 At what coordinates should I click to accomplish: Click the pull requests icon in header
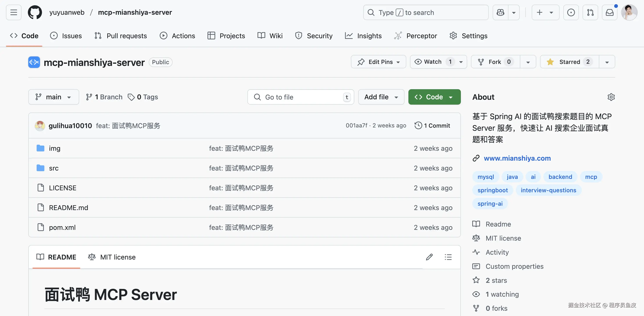[590, 12]
